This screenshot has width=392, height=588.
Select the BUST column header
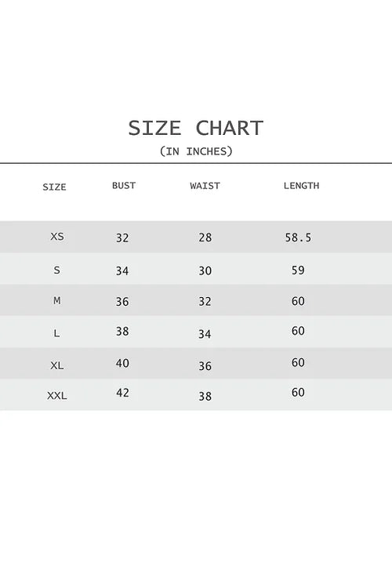click(x=124, y=185)
